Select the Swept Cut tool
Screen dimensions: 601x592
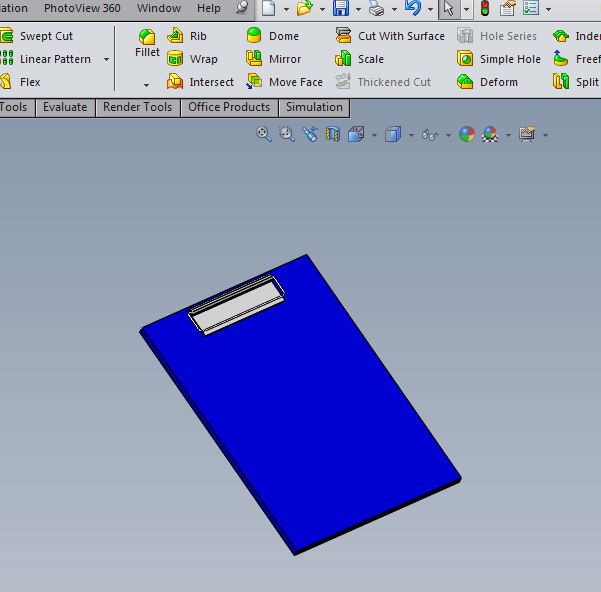pyautogui.click(x=37, y=36)
